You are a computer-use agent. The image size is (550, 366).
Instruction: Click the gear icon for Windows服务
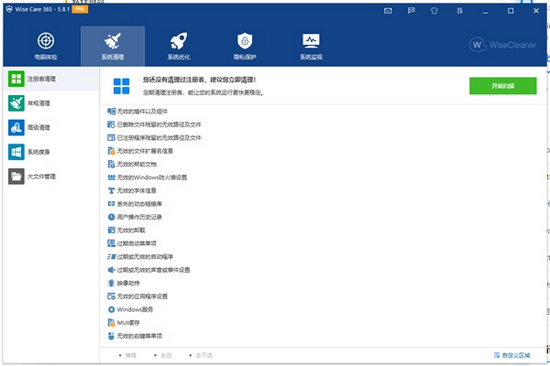111,310
